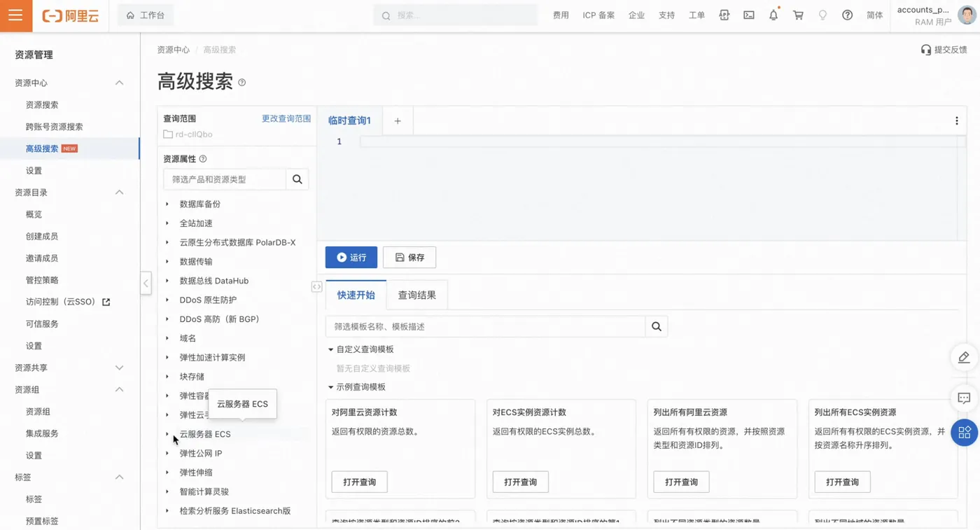980x530 pixels.
Task: Open query on 列出所有阿里云资源 card
Action: point(681,482)
